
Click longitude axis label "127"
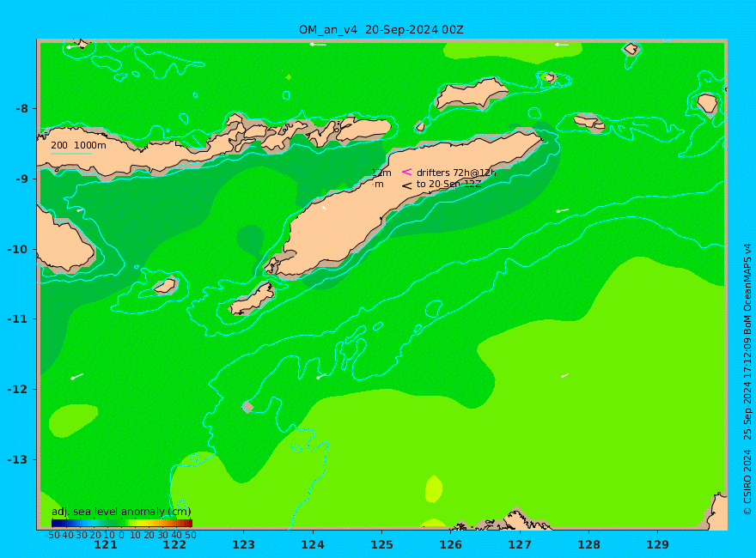[520, 545]
